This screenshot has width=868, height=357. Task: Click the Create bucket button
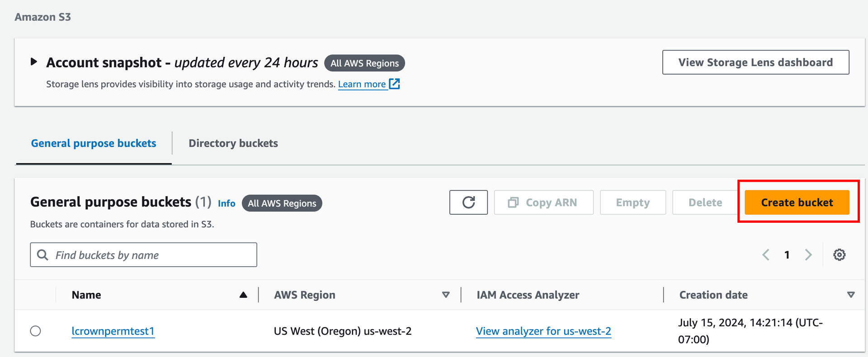[797, 202]
